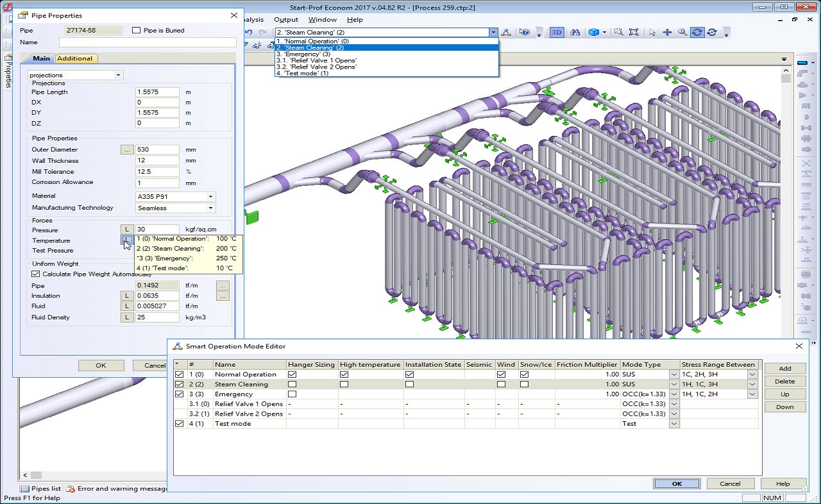Viewport: 821px width, 504px height.
Task: Open Manufacturing Technology Seamless dropdown
Action: pos(210,208)
